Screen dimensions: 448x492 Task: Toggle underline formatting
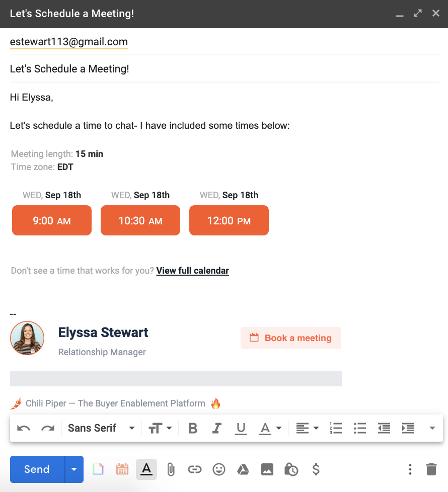click(x=241, y=428)
